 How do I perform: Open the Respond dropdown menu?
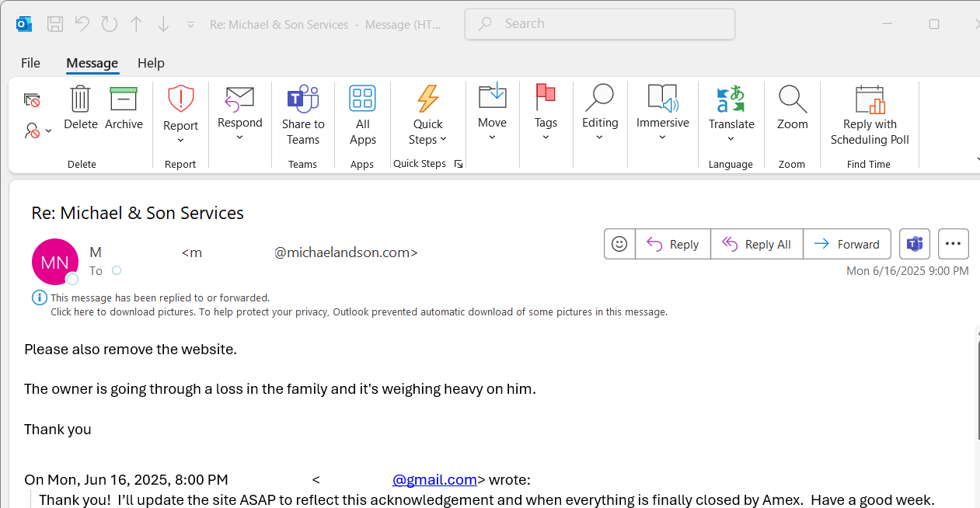pyautogui.click(x=239, y=137)
